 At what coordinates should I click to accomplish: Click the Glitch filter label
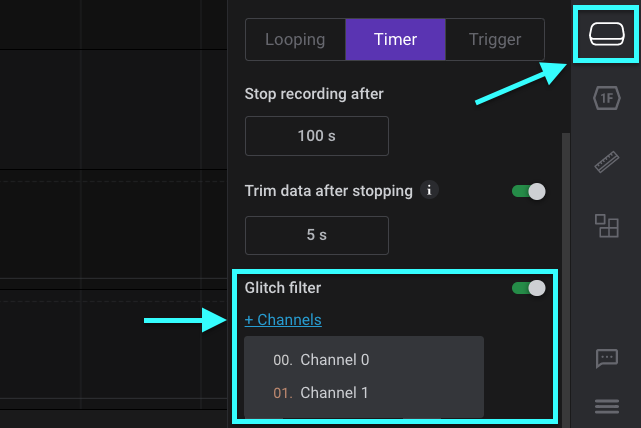coord(282,288)
